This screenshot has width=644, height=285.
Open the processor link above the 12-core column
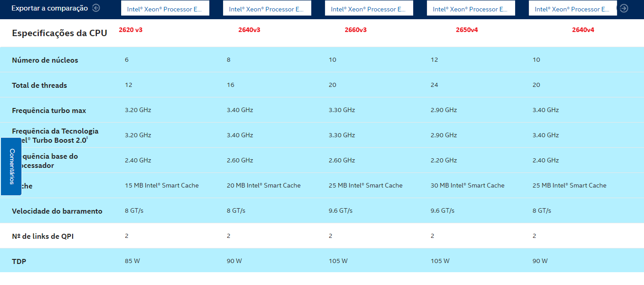pos(471,9)
